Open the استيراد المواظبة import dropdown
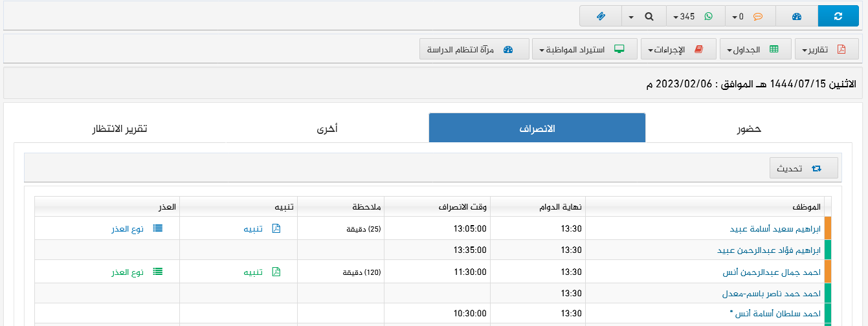This screenshot has height=326, width=868. coord(583,50)
